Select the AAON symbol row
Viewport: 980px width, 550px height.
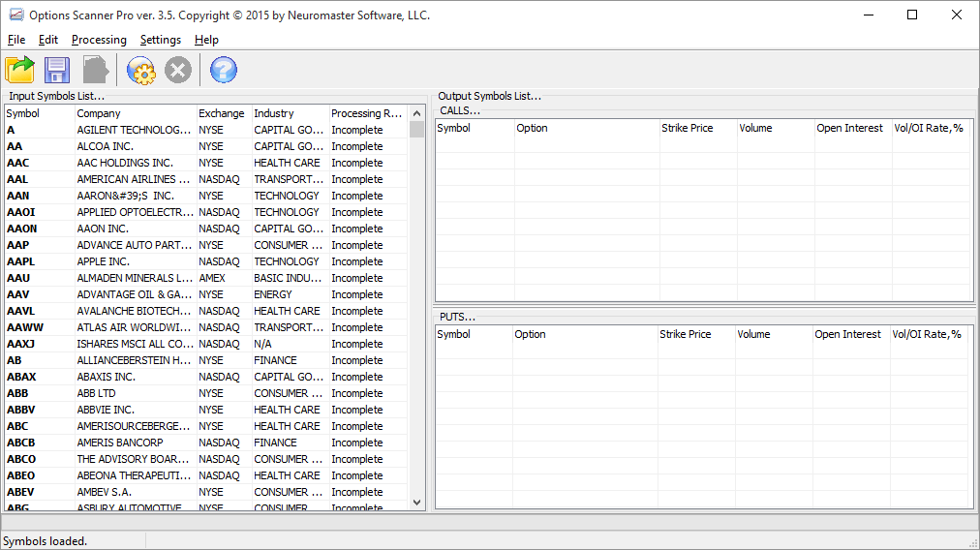[x=205, y=229]
